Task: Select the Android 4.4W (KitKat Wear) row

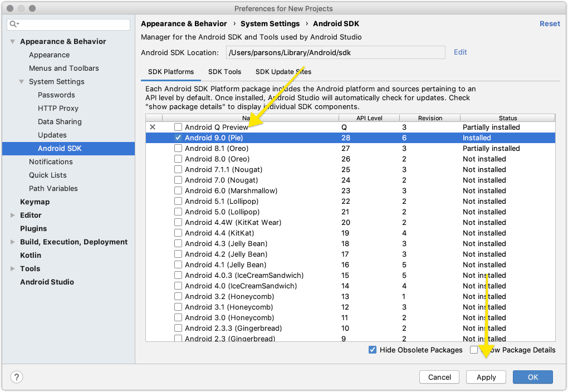Action: (350, 223)
